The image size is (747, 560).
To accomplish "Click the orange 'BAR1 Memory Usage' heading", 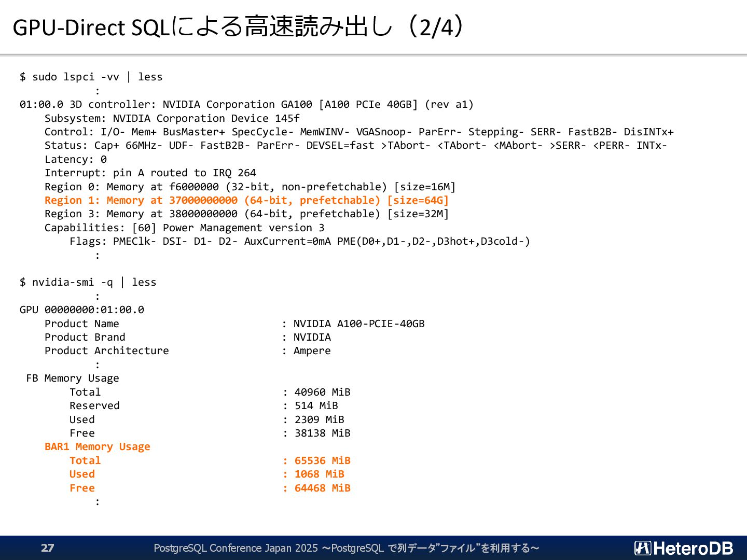I will pyautogui.click(x=98, y=446).
